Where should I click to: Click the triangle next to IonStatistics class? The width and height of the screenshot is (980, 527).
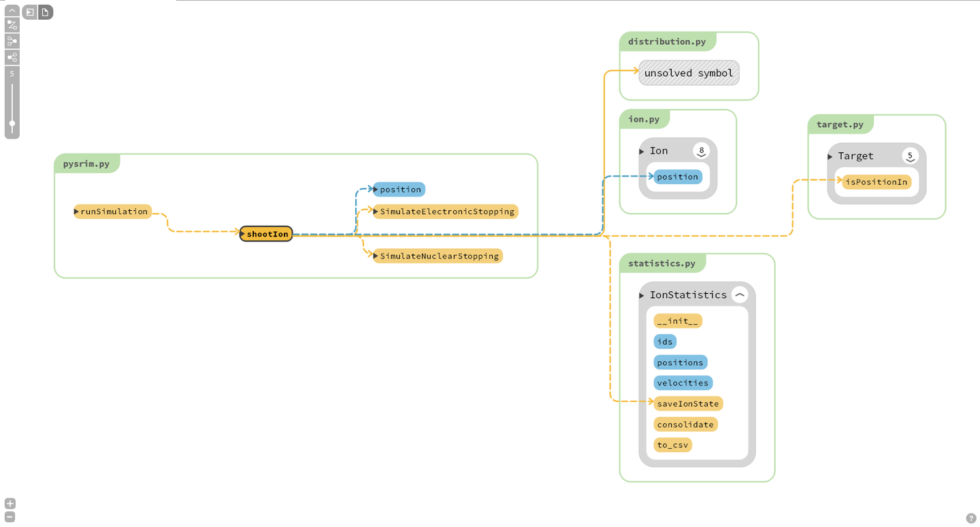[x=642, y=296]
